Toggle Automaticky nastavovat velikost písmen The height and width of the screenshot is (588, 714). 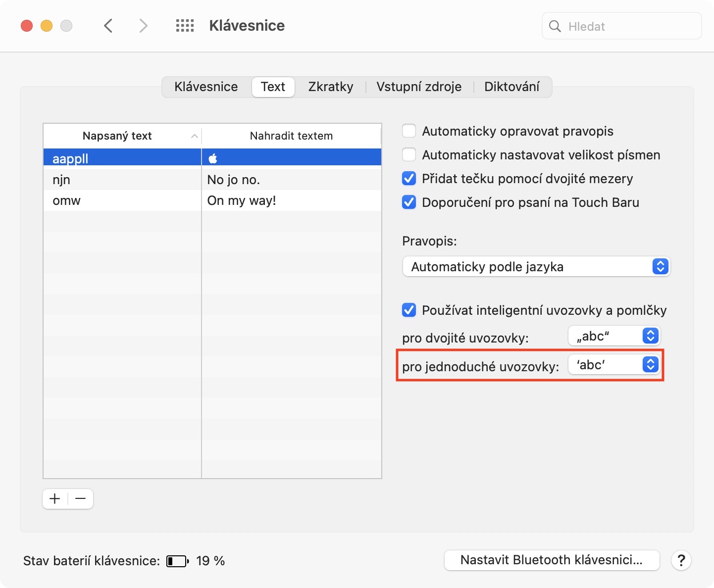coord(409,155)
